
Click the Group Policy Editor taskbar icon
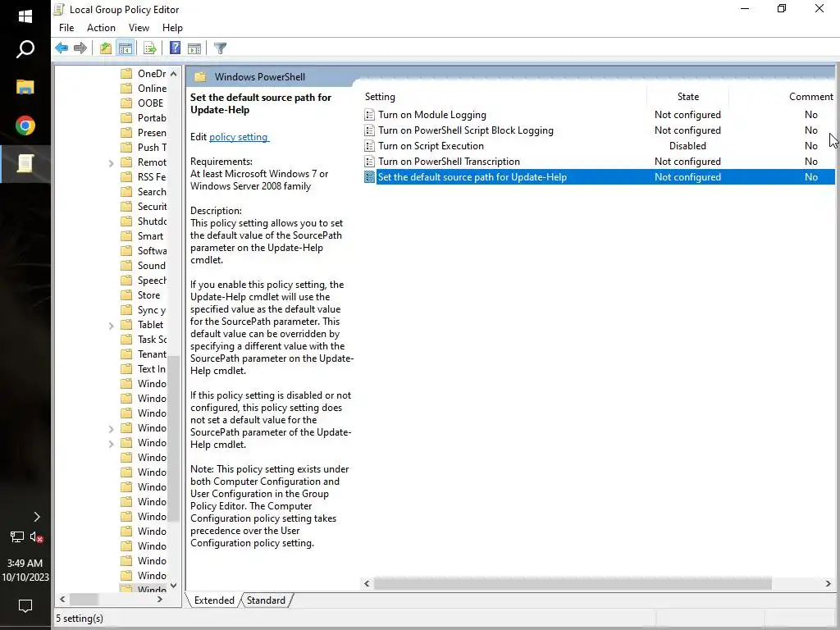point(25,163)
